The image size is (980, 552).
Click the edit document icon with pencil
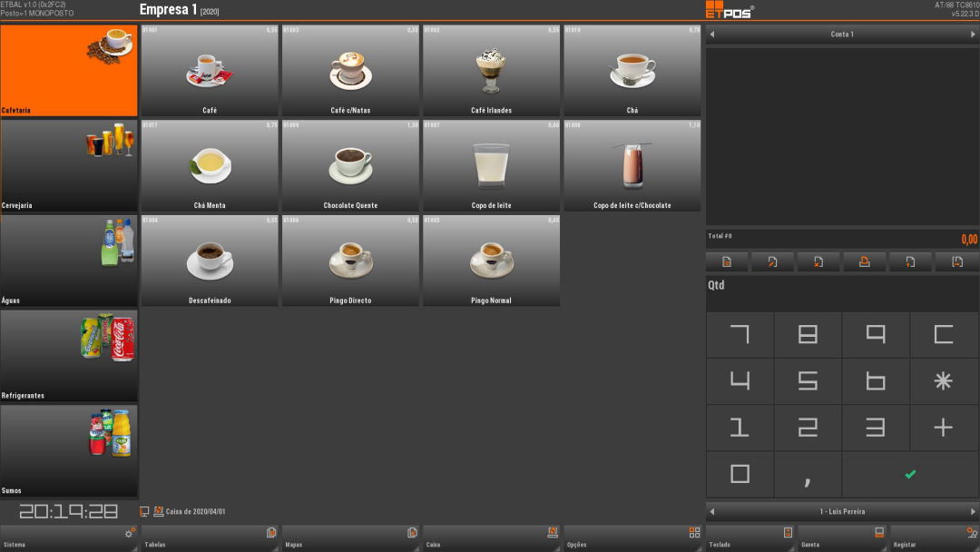tap(772, 262)
